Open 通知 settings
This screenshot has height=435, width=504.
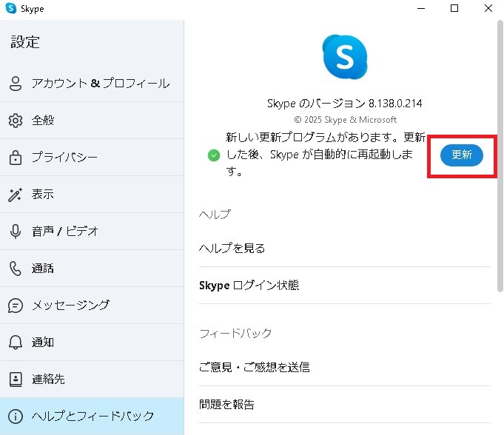(92, 342)
